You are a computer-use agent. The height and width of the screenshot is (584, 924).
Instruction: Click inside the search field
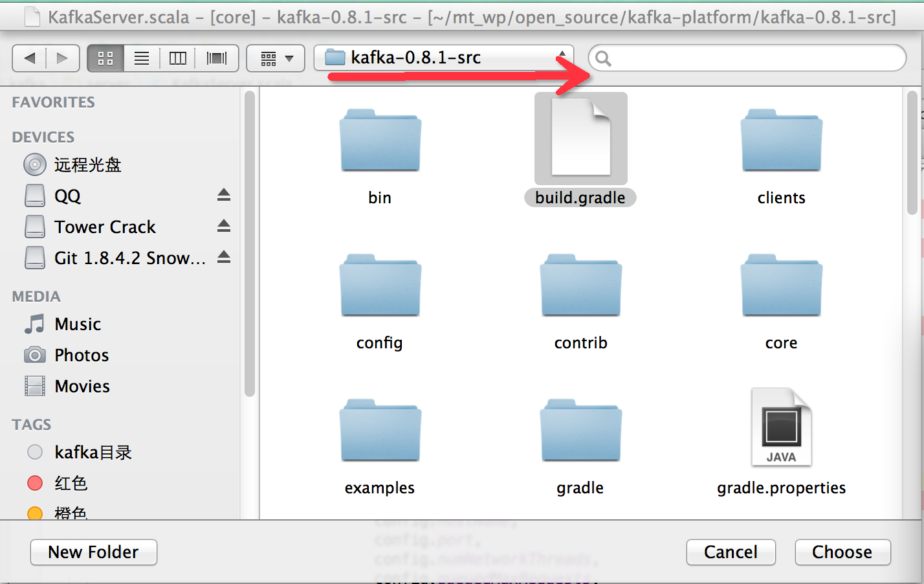point(747,58)
